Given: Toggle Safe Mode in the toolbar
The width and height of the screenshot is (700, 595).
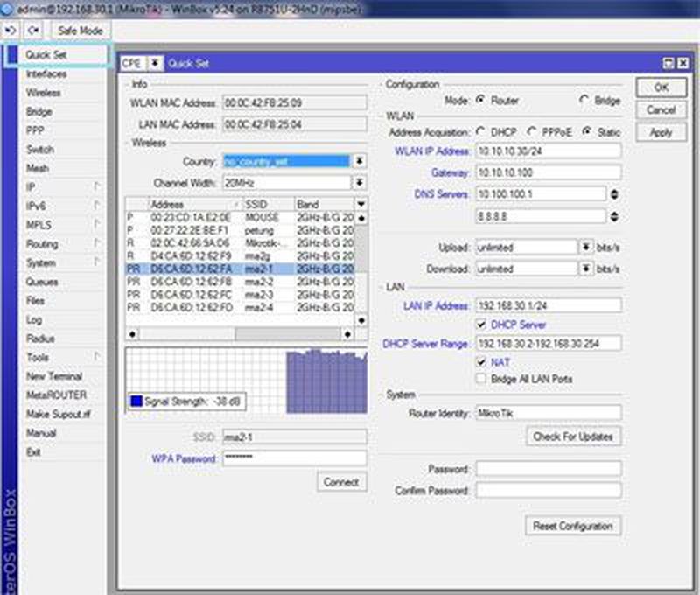Looking at the screenshot, I should pos(80,30).
